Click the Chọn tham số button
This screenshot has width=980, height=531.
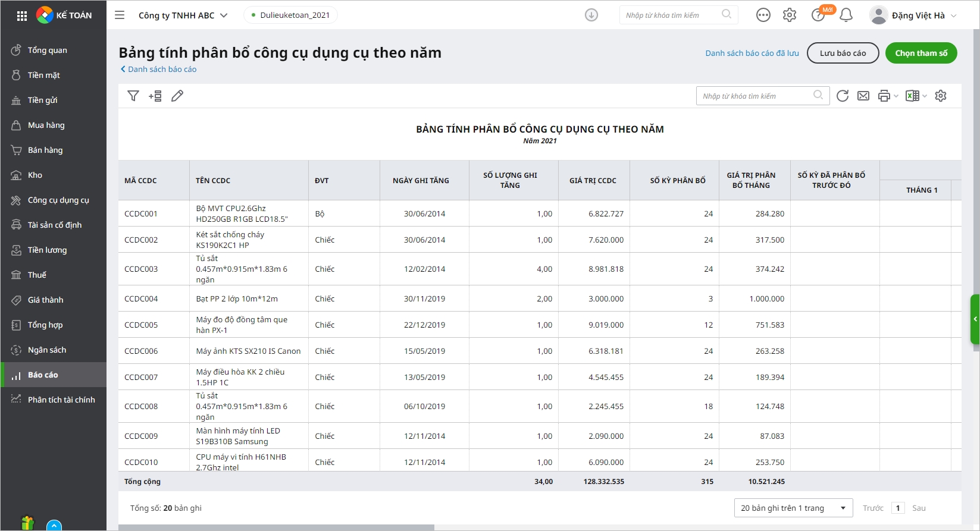(x=920, y=53)
